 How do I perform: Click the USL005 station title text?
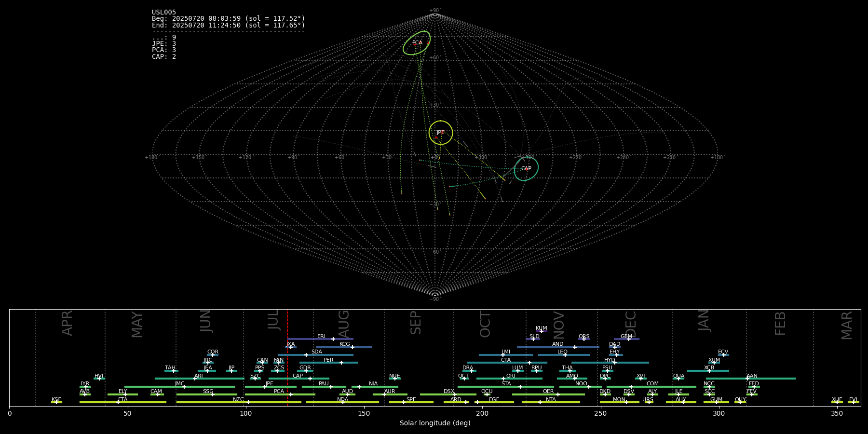(164, 12)
